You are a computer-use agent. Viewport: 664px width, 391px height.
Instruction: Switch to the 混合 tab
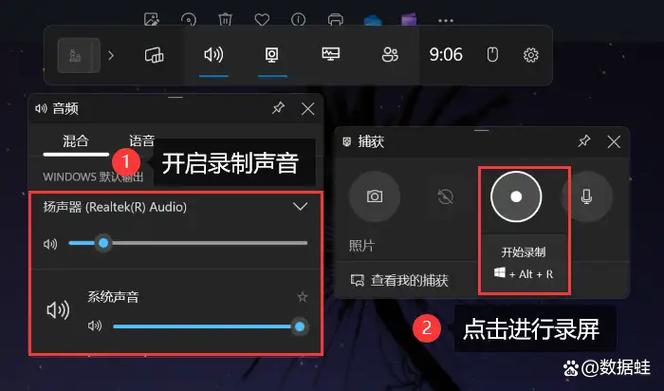point(75,141)
